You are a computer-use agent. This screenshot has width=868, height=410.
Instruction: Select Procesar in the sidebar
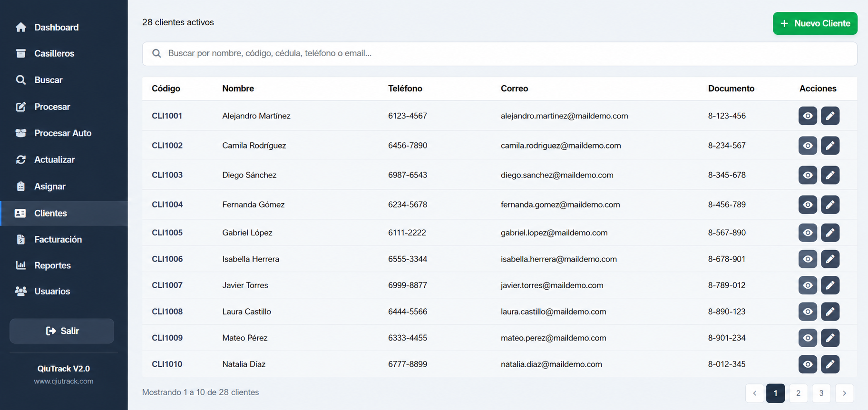point(64,107)
